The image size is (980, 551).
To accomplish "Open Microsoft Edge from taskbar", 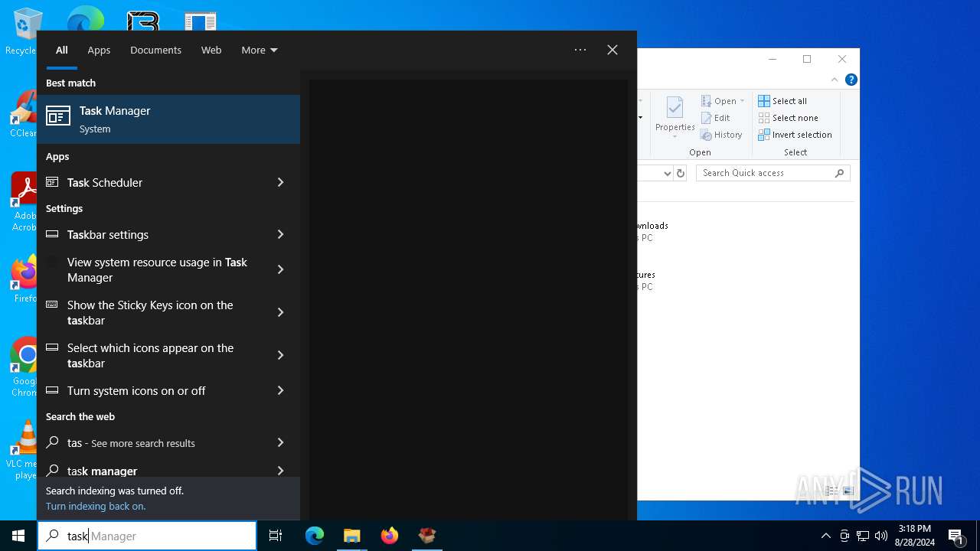I will pyautogui.click(x=315, y=536).
